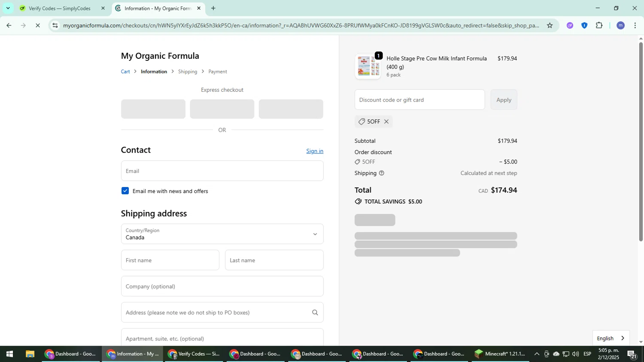
Task: Open File Explorer from the taskbar
Action: pyautogui.click(x=30, y=354)
